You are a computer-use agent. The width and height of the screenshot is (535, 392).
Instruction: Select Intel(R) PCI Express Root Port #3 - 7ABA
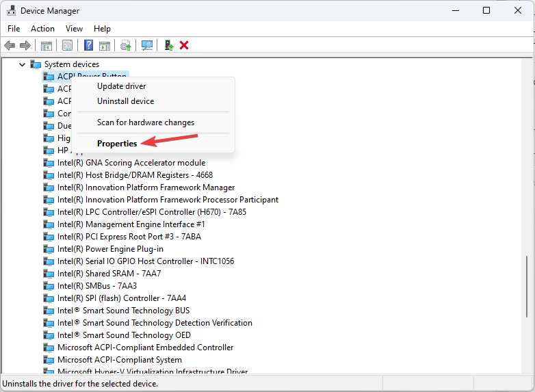click(x=129, y=237)
